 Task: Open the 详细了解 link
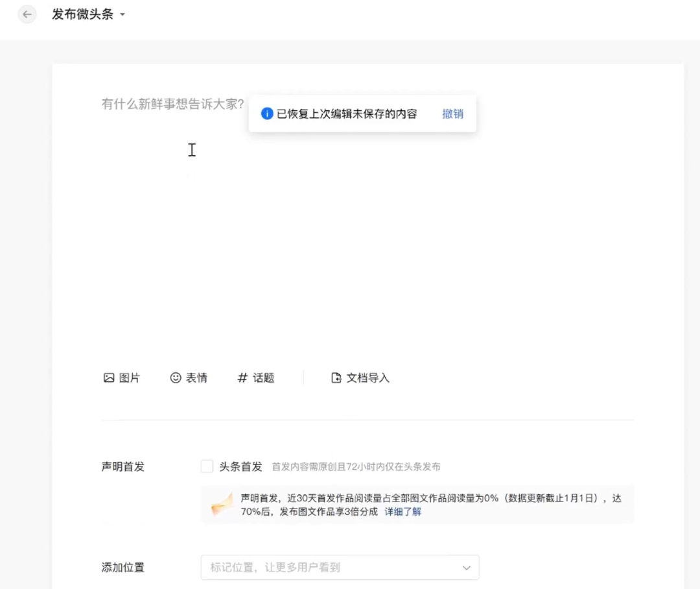point(402,511)
